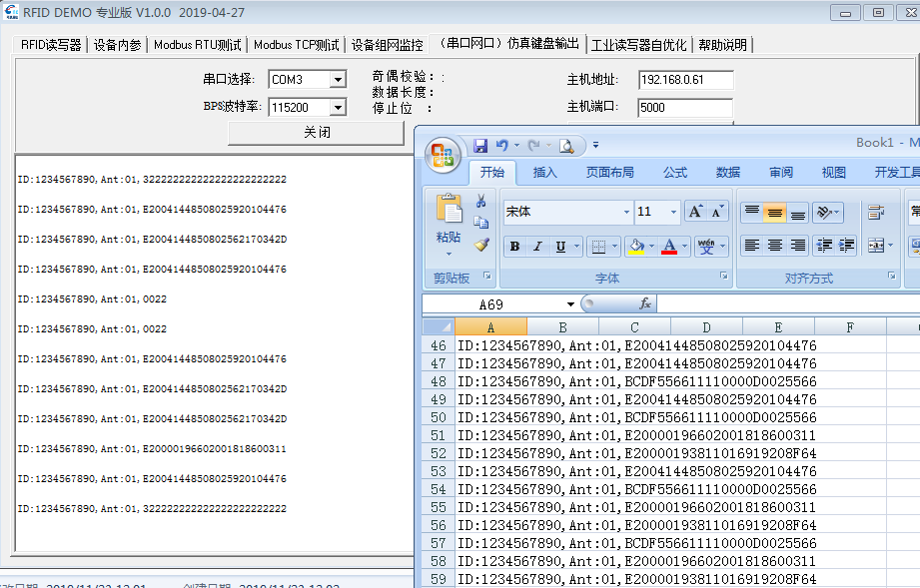Copy selection with the copy icon

(x=481, y=223)
